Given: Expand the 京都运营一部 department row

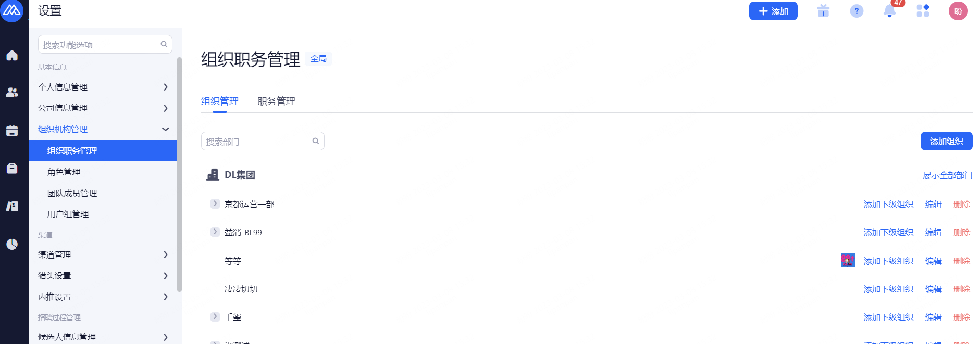Looking at the screenshot, I should coord(215,204).
